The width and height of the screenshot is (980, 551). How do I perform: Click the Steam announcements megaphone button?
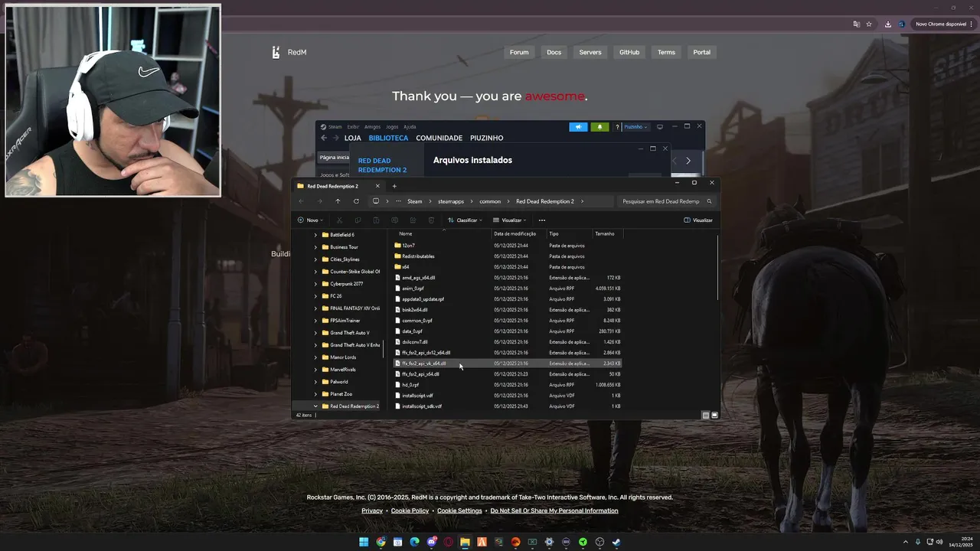(578, 127)
